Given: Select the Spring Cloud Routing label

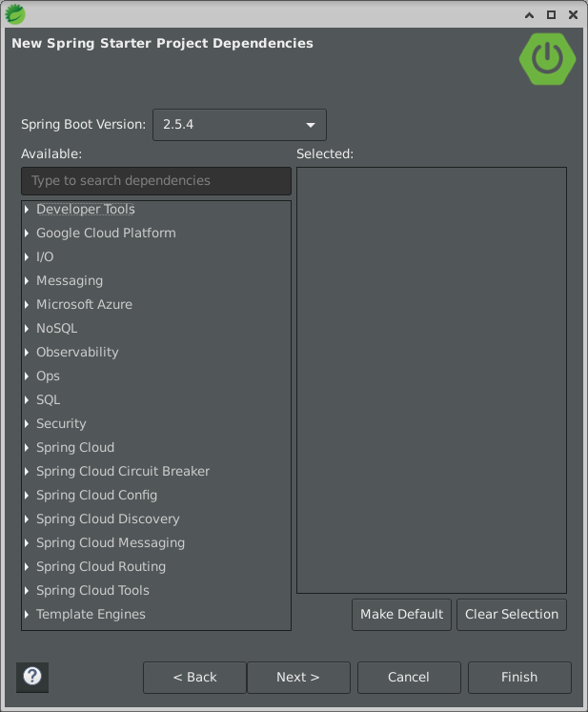Looking at the screenshot, I should click(x=101, y=567).
